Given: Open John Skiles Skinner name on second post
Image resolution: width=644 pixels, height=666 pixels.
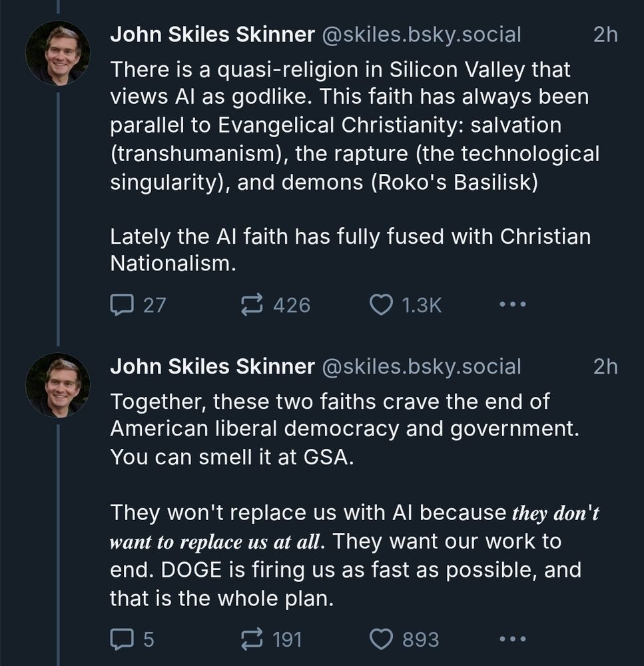Looking at the screenshot, I should (212, 366).
